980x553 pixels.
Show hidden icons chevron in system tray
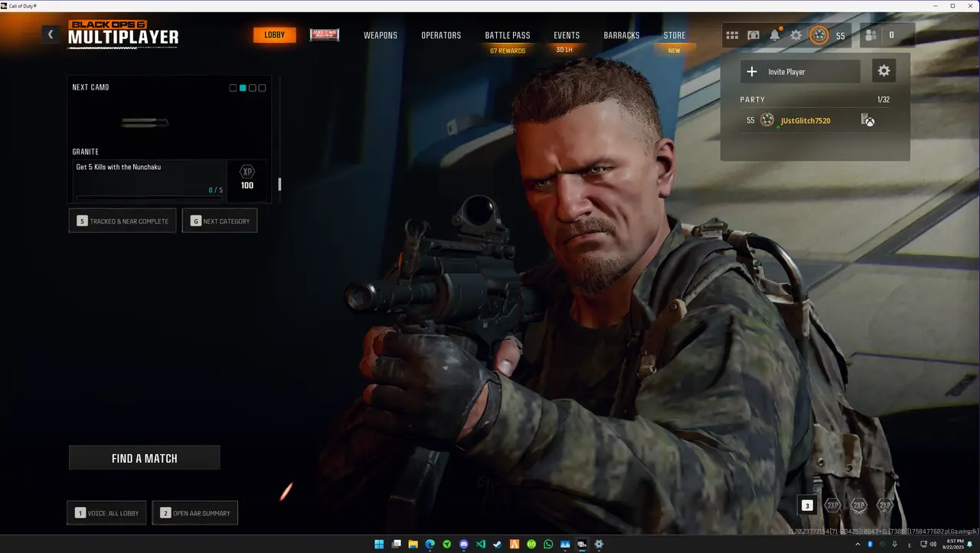pos(857,545)
